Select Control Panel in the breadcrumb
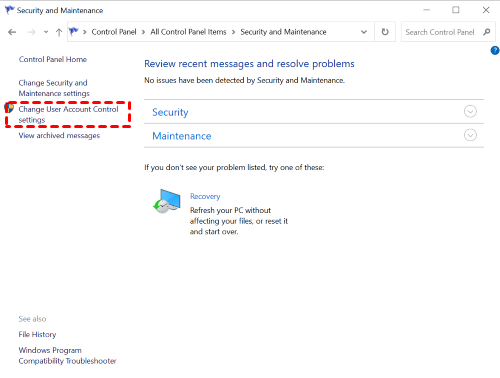 [114, 32]
